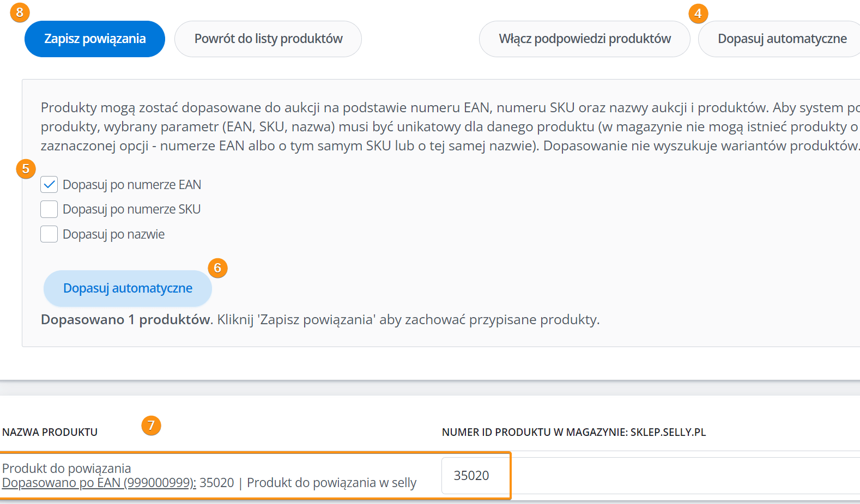
Task: Click the orange step 6 badge
Action: (217, 268)
